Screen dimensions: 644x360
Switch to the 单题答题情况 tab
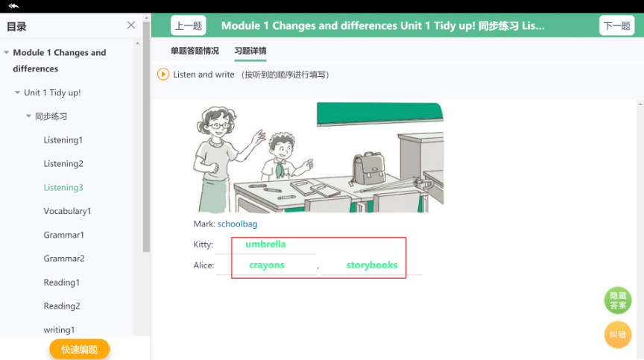click(x=195, y=51)
